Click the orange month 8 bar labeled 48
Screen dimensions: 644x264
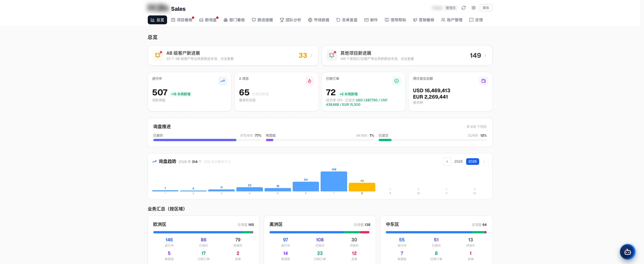pos(362,187)
